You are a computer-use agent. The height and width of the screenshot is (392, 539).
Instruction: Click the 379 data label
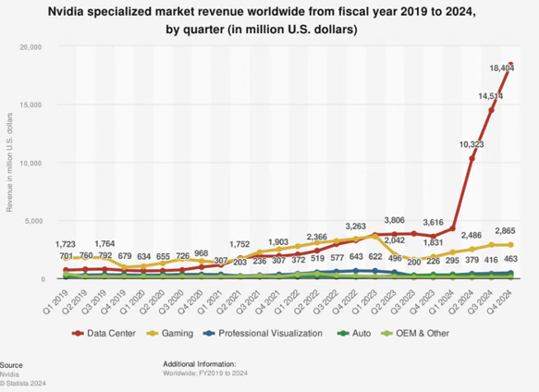pyautogui.click(x=472, y=260)
